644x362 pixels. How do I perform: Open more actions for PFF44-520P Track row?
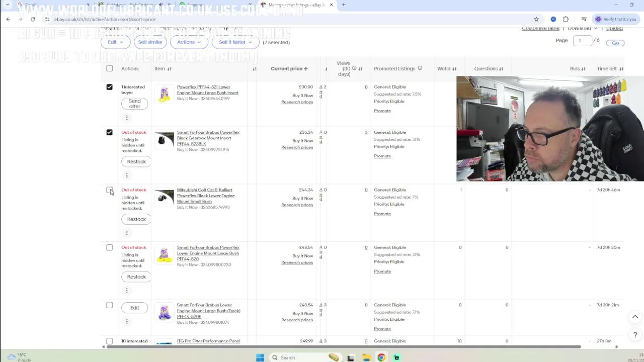(127, 321)
